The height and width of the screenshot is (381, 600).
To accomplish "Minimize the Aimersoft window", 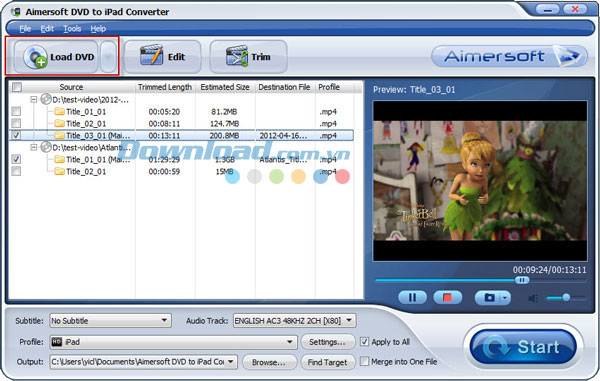I will click(x=548, y=9).
